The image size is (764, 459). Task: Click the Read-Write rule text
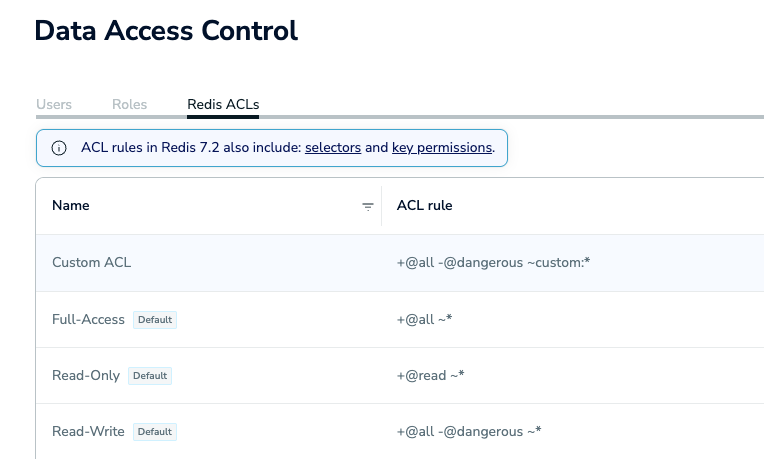point(469,432)
